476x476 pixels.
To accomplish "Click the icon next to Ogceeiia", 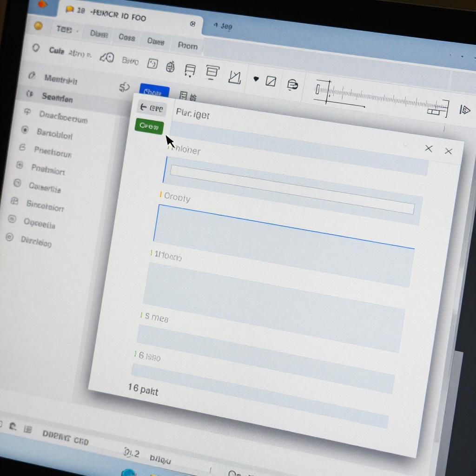I will [12, 219].
